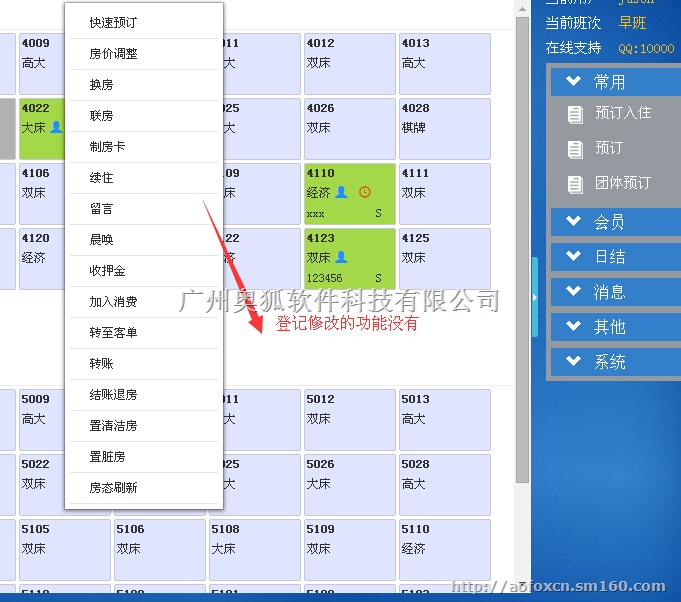Choose 晨唤 menu entry
The width and height of the screenshot is (681, 602).
[144, 240]
